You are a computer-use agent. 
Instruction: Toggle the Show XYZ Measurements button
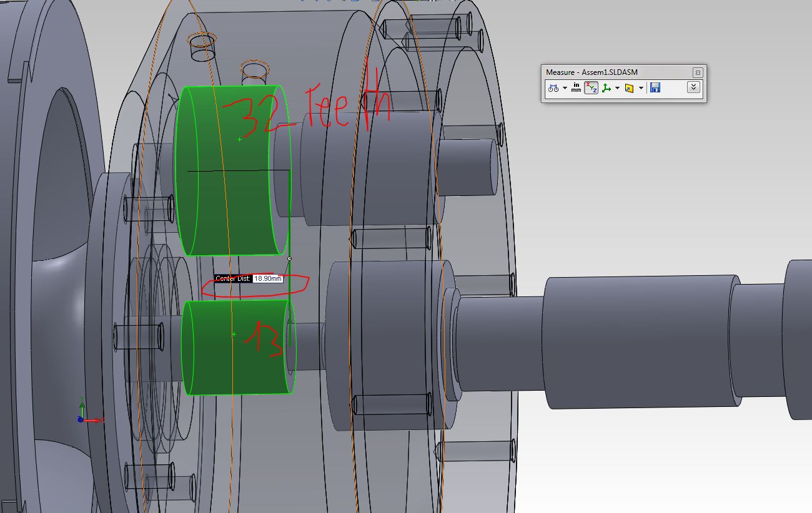pyautogui.click(x=591, y=87)
